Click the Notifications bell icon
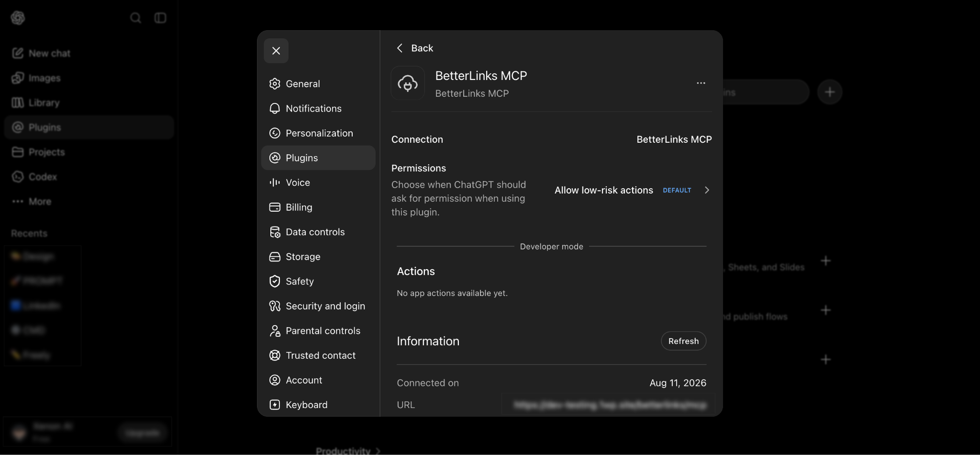The width and height of the screenshot is (980, 455). point(275,109)
